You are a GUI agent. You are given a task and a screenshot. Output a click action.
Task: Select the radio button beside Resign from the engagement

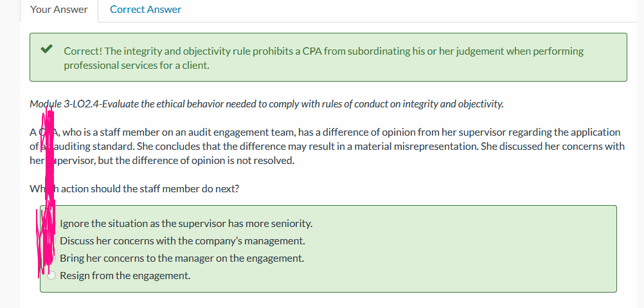tap(51, 276)
